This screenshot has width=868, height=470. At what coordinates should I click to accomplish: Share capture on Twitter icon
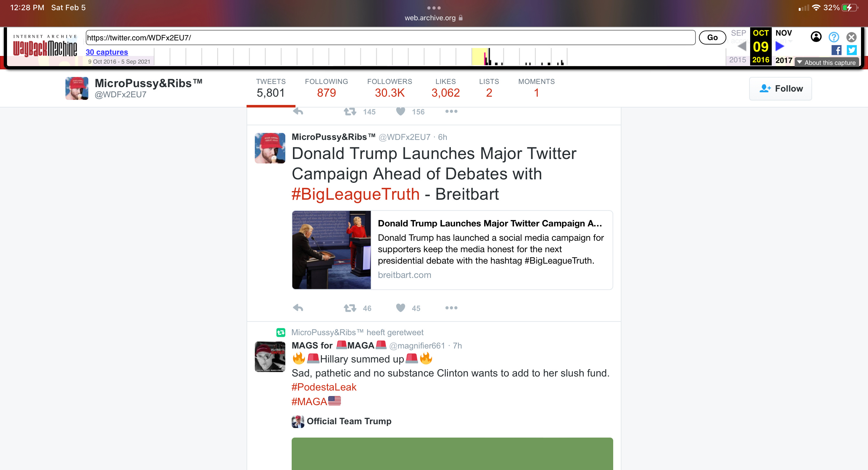click(x=851, y=50)
